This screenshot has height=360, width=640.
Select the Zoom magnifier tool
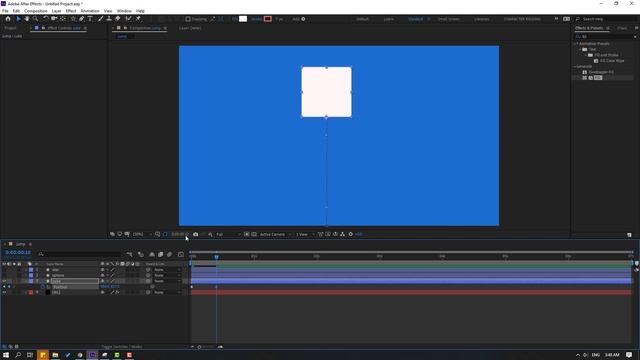(36, 19)
